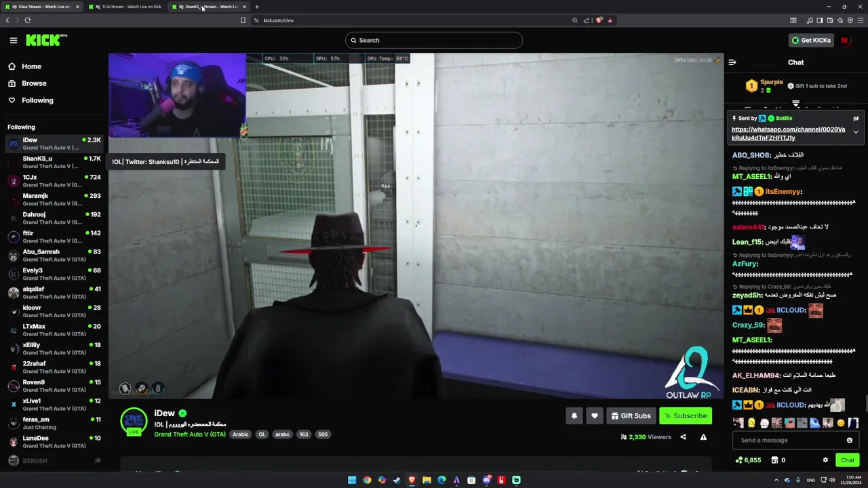Viewport: 868px width, 488px height.
Task: Open the chat shop icon
Action: 774,460
